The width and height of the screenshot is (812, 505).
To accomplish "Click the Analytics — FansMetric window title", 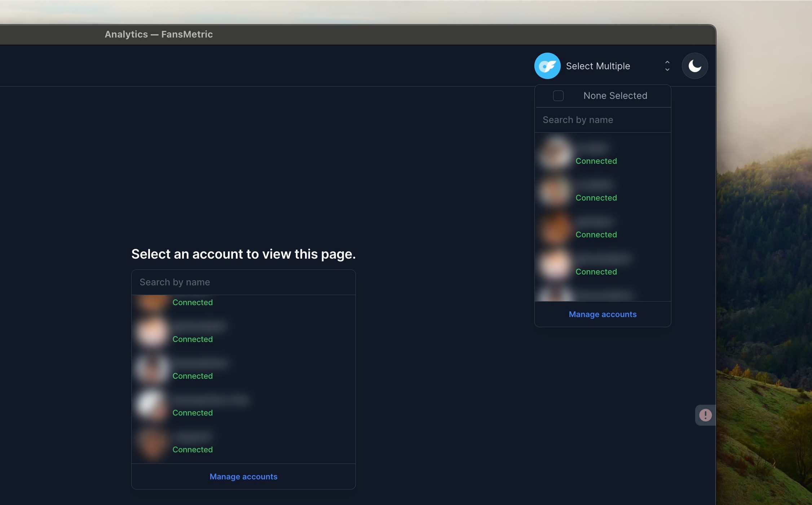I will point(159,34).
